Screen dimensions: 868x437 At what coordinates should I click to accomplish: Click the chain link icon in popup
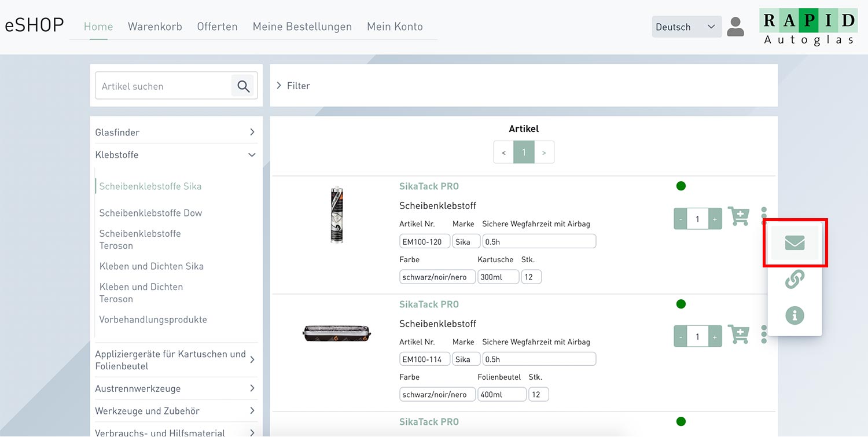click(x=795, y=280)
